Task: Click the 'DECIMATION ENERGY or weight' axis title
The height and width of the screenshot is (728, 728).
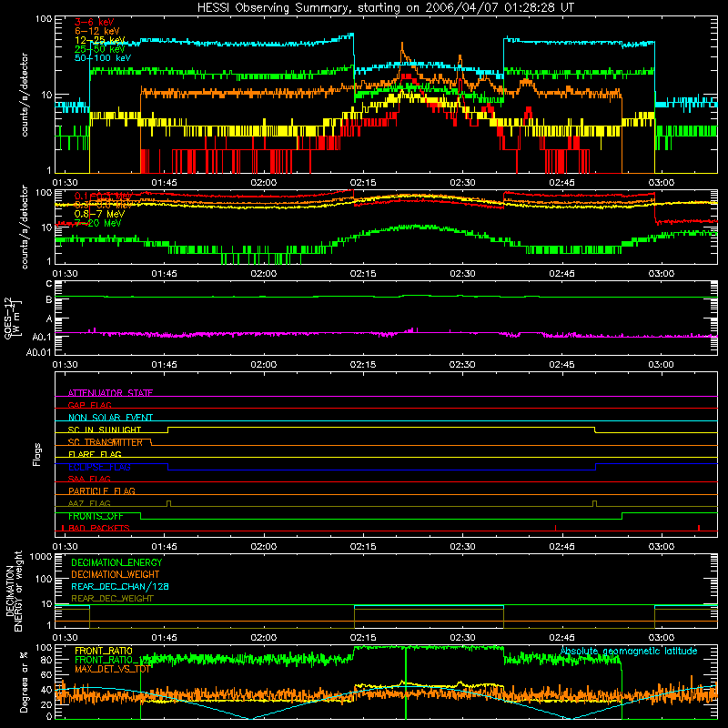Action: [x=14, y=591]
